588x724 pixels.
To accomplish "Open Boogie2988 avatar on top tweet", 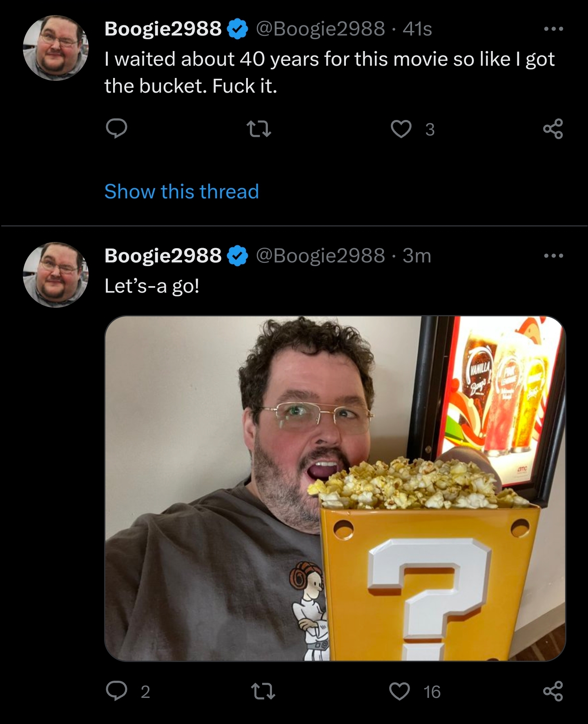I will point(56,48).
